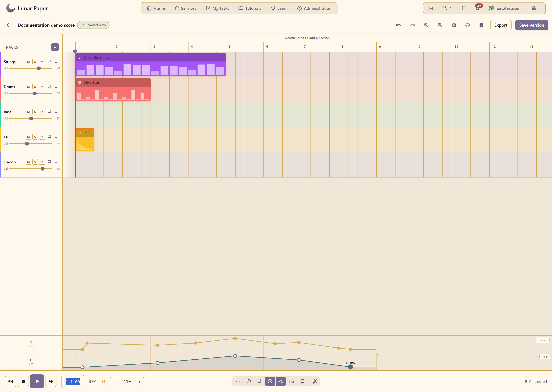Reset the tempo BPM lane
Image resolution: width=552 pixels, height=392 pixels.
coord(542,340)
